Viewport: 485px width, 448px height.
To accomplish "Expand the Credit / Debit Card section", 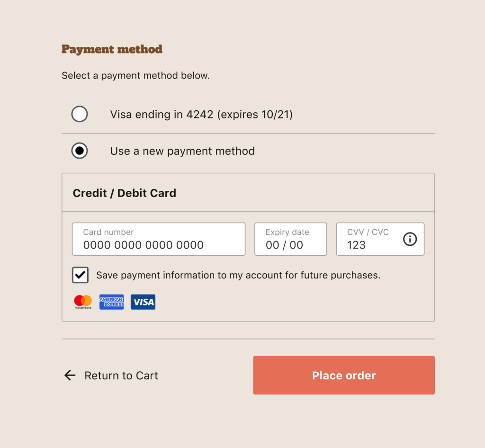I will coord(124,193).
